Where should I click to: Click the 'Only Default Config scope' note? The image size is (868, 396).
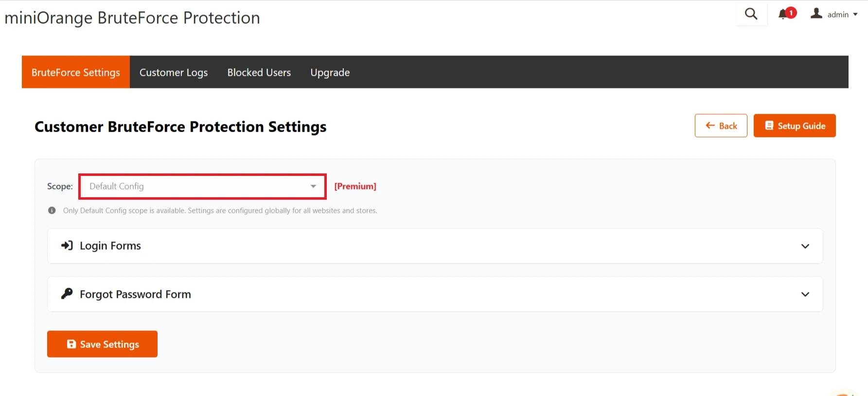tap(220, 210)
